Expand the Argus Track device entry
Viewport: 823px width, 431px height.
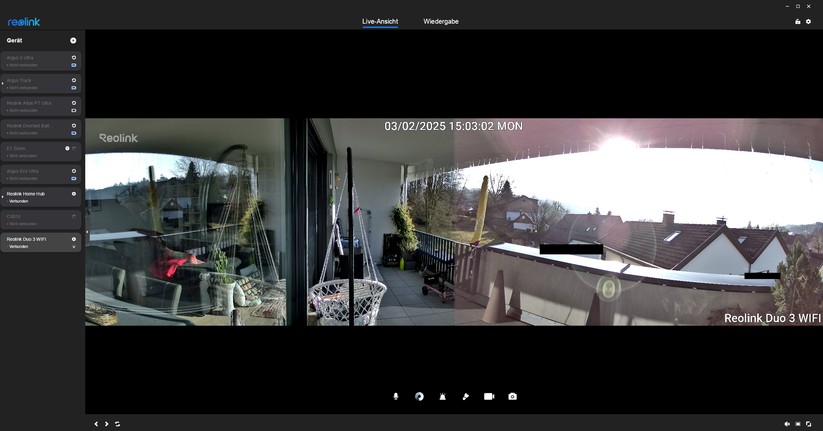pyautogui.click(x=3, y=84)
